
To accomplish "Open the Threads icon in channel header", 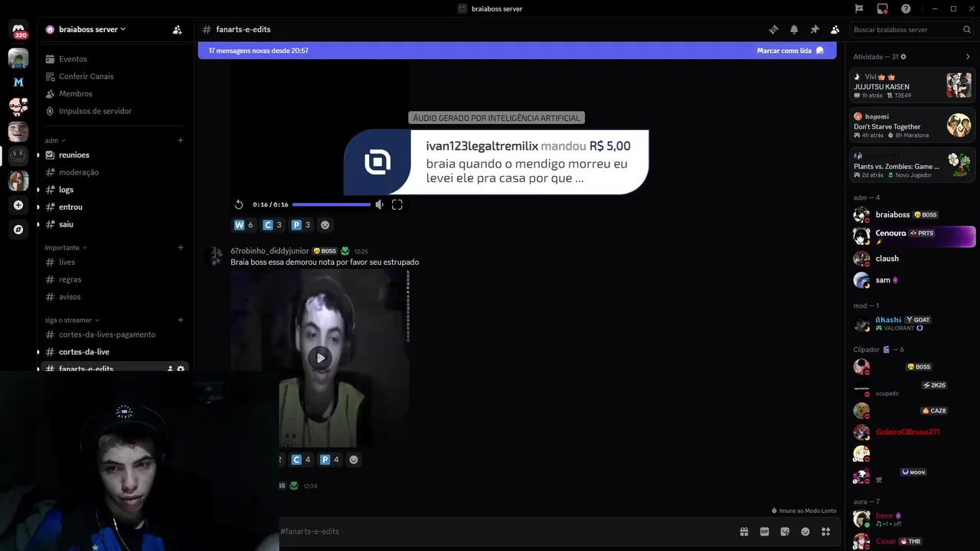I will pyautogui.click(x=773, y=30).
